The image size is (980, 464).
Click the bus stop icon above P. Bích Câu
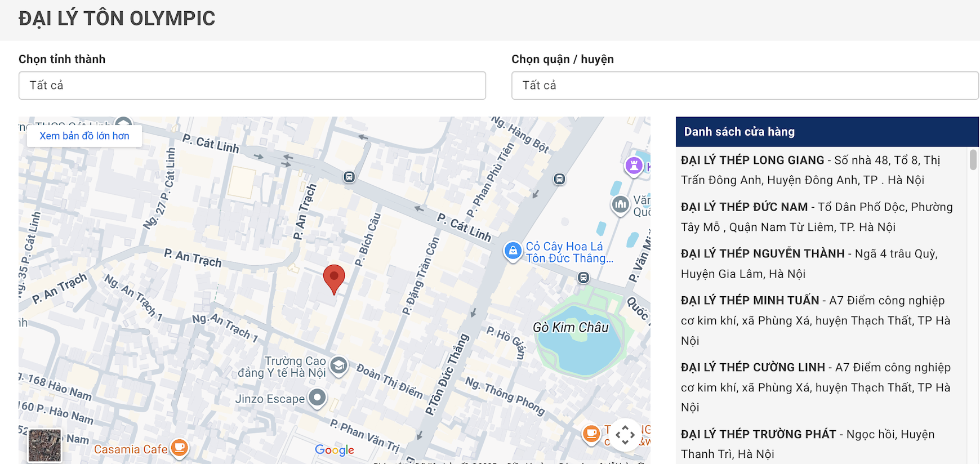click(349, 177)
